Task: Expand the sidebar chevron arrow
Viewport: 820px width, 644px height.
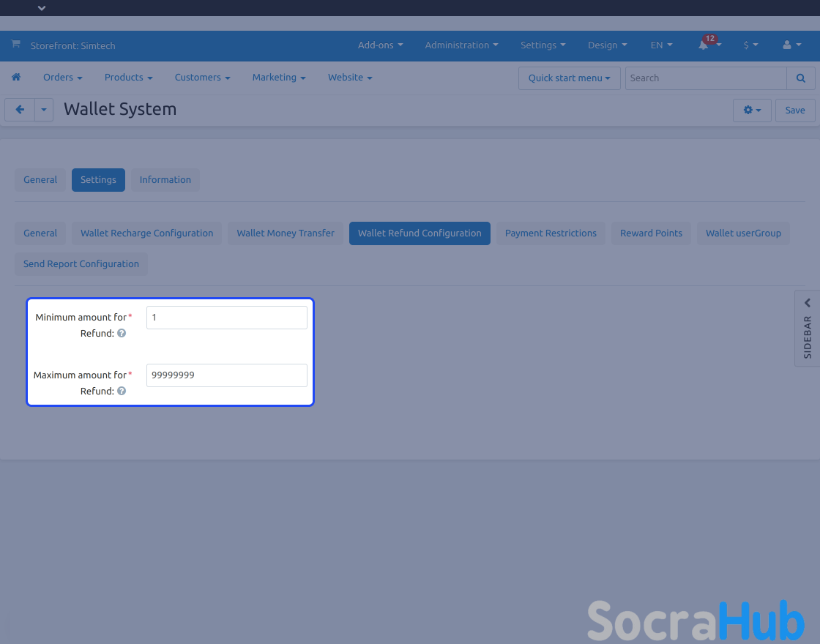Action: pyautogui.click(x=808, y=303)
